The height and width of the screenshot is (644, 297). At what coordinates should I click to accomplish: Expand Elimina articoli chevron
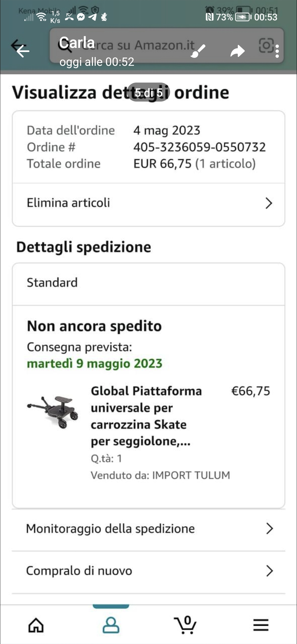pos(269,203)
